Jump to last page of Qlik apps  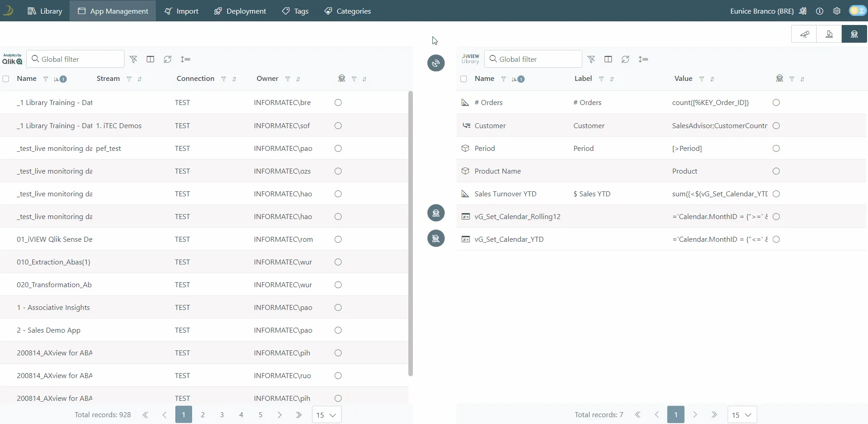(x=299, y=414)
